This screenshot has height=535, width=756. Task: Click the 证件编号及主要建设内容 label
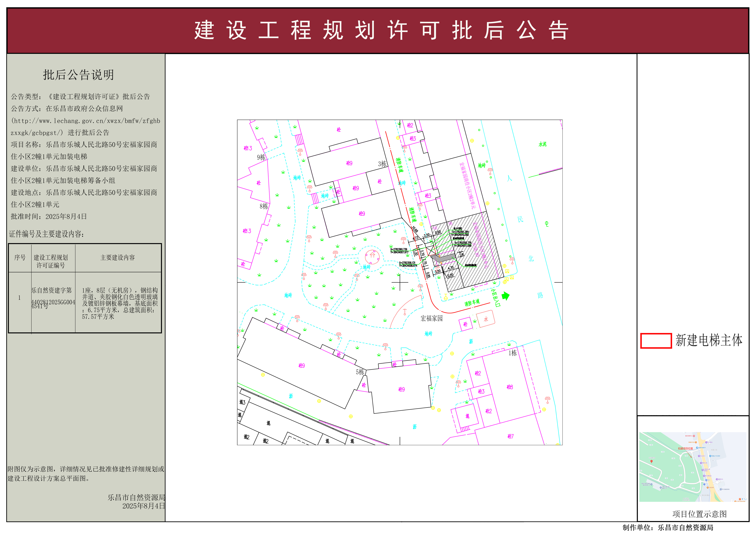tap(46, 234)
